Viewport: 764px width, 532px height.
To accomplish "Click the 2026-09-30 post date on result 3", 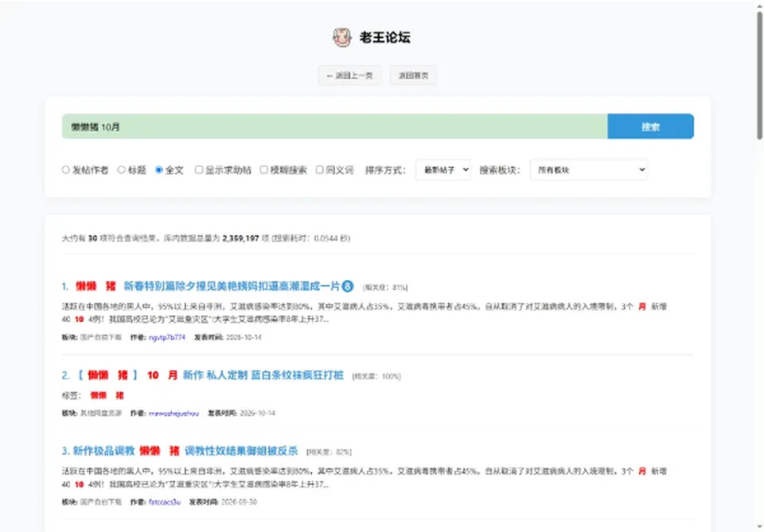I will 239,502.
